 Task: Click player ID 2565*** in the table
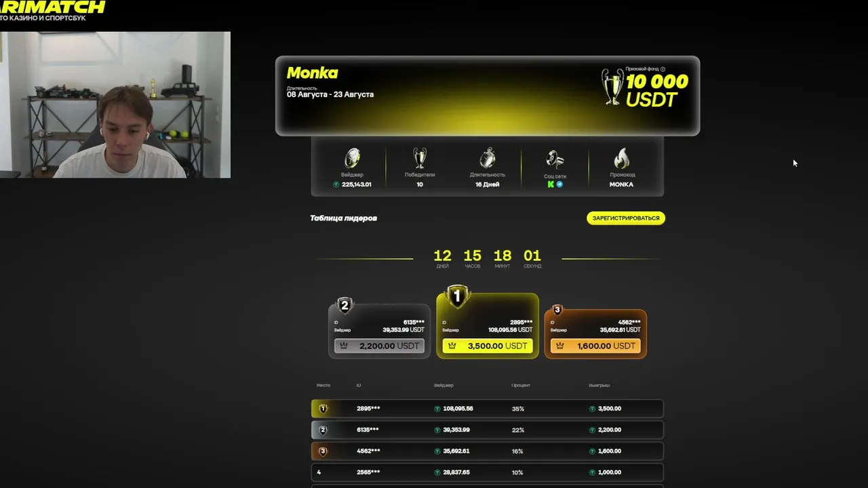coord(368,472)
